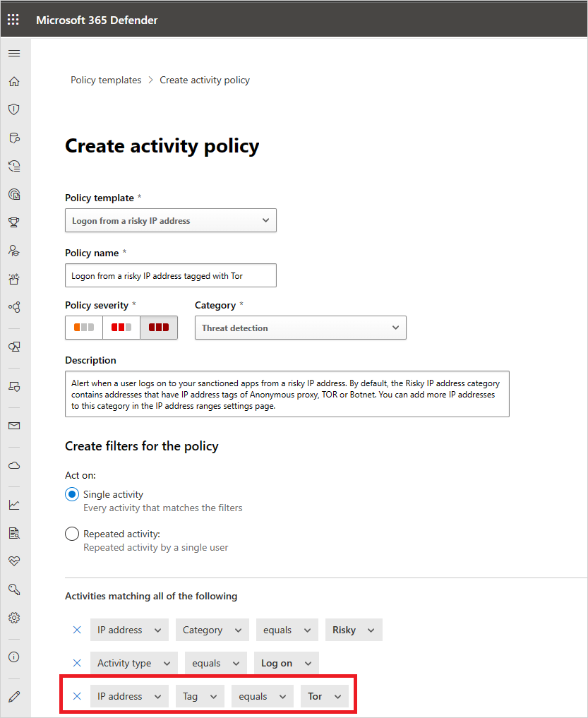The image size is (588, 718).
Task: Navigate back via Policy templates breadcrumb
Action: pyautogui.click(x=106, y=80)
